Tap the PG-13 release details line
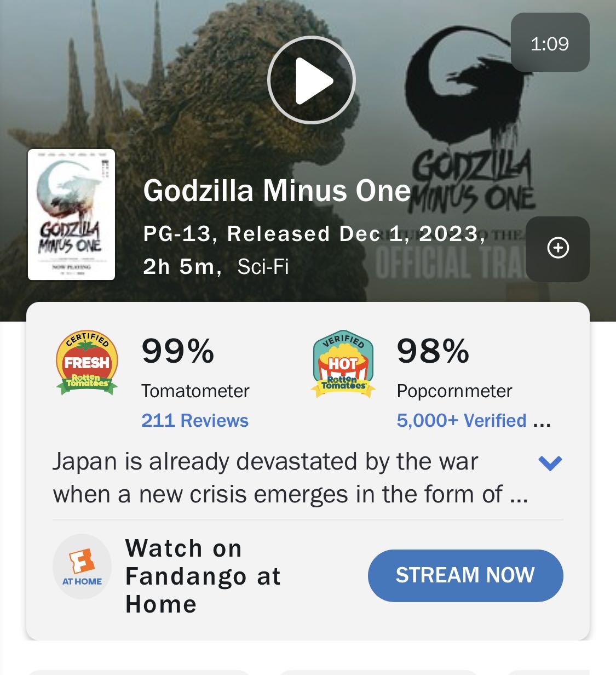Image resolution: width=616 pixels, height=675 pixels. click(x=314, y=234)
